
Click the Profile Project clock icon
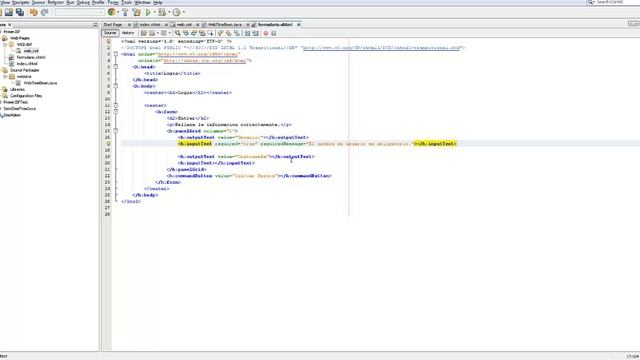coord(176,13)
